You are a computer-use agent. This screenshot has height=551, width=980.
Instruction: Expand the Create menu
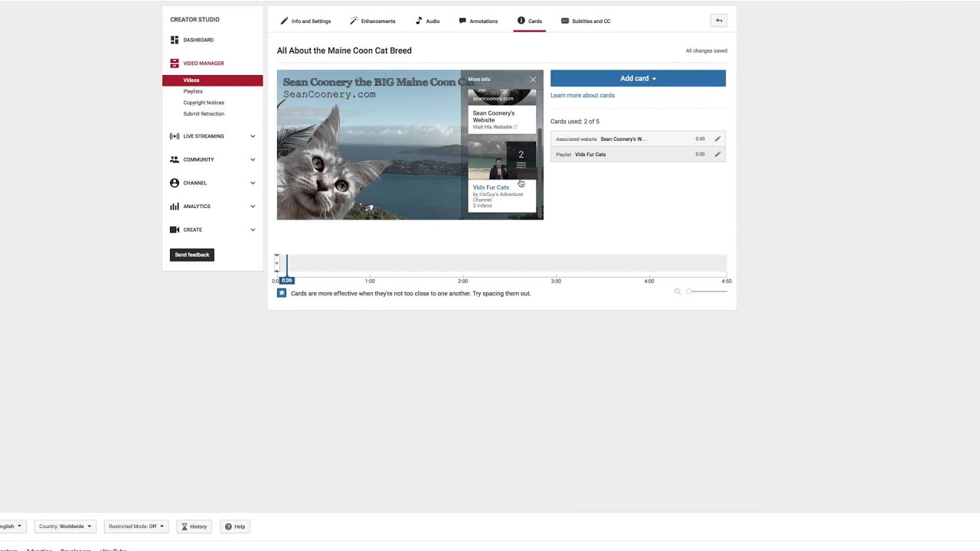(253, 230)
